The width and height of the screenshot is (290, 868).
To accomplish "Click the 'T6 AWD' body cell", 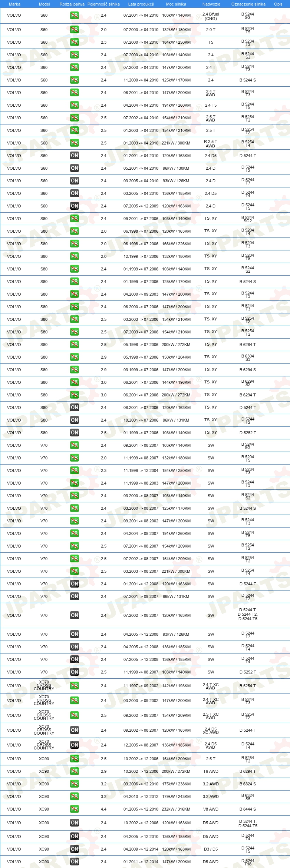I will click(211, 771).
